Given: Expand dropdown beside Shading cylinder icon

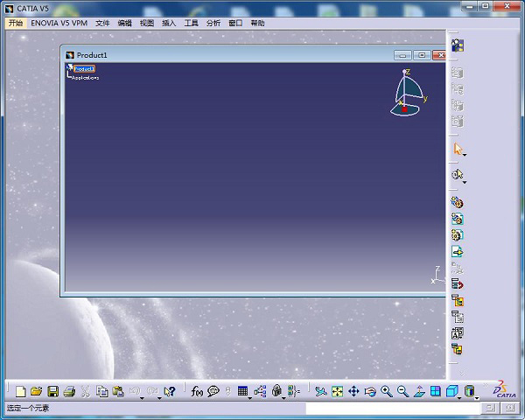Looking at the screenshot, I should coord(477,398).
